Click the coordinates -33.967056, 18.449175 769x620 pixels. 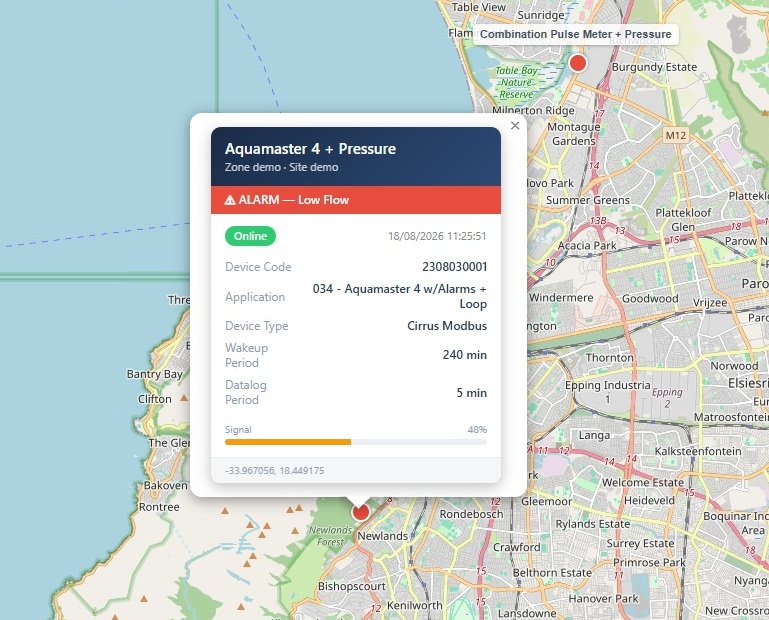click(x=275, y=470)
